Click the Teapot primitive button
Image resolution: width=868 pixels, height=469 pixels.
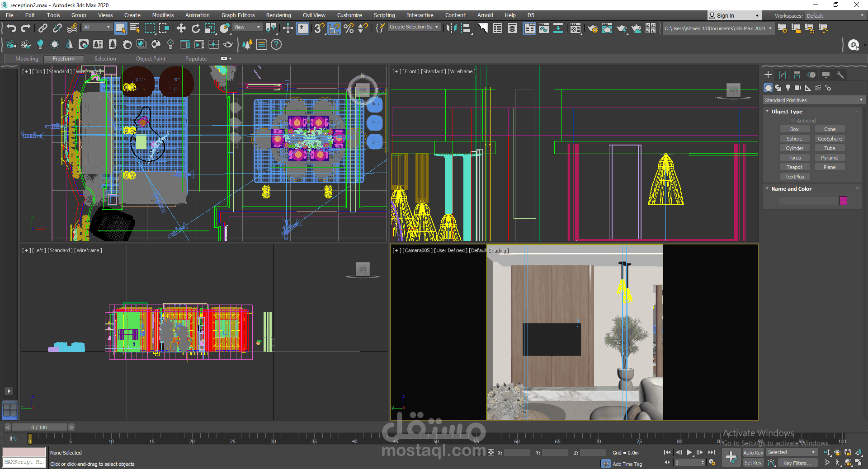794,167
